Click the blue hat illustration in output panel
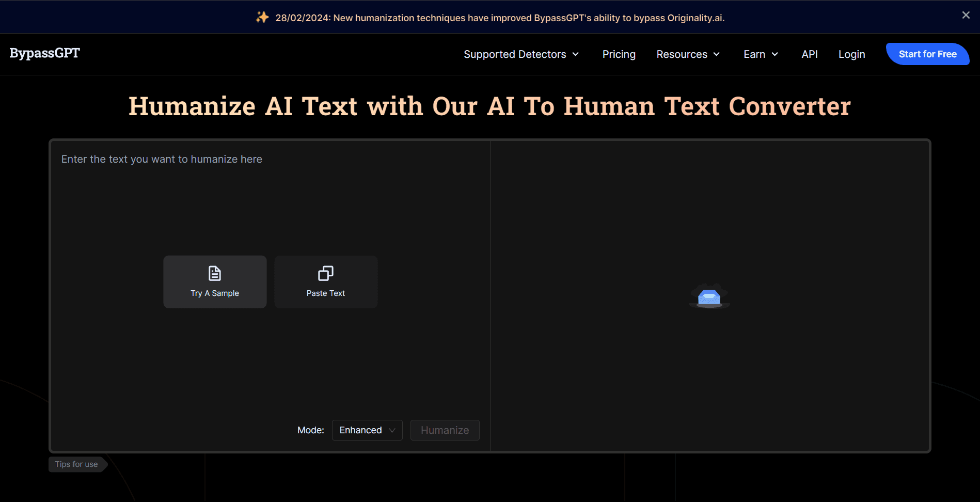980x502 pixels. (709, 296)
